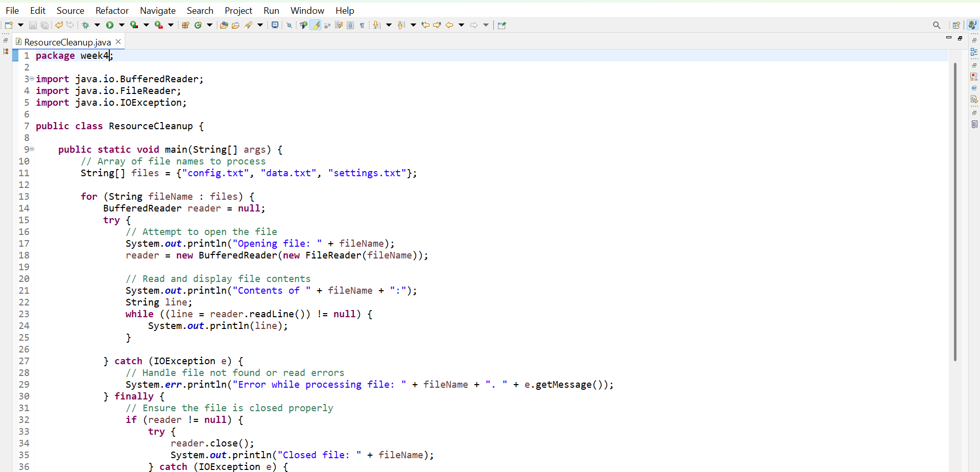
Task: Click on "package week4;" line
Action: tap(75, 56)
